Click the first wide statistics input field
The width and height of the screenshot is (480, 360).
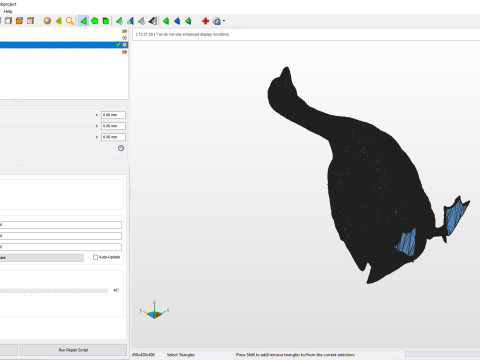(61, 225)
